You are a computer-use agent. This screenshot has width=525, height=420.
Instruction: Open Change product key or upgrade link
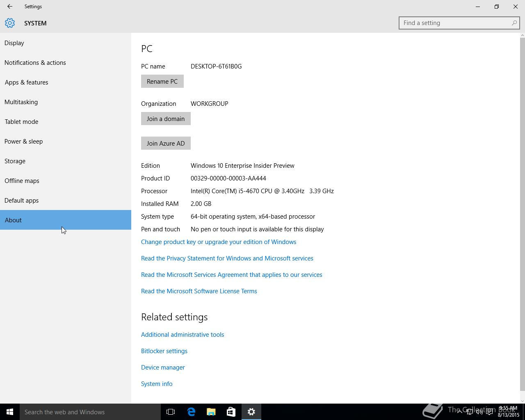click(x=219, y=242)
